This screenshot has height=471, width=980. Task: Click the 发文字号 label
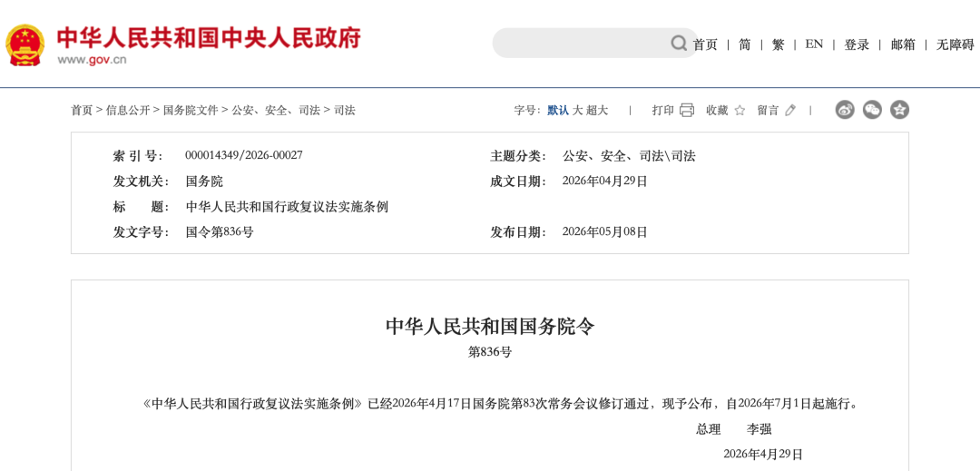point(141,232)
